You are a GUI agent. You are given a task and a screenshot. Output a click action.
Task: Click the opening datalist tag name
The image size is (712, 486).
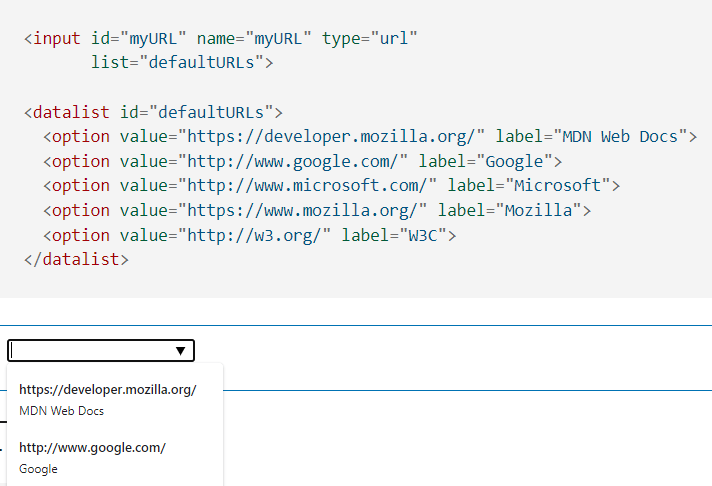click(71, 112)
